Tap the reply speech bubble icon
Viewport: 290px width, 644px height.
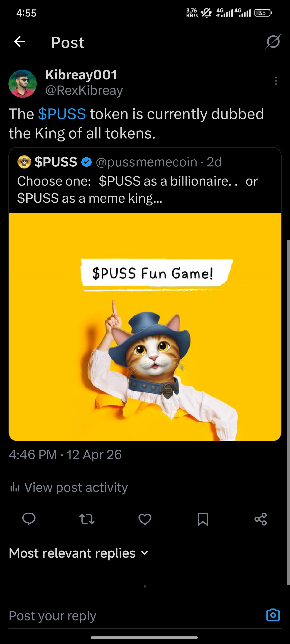pyautogui.click(x=29, y=519)
